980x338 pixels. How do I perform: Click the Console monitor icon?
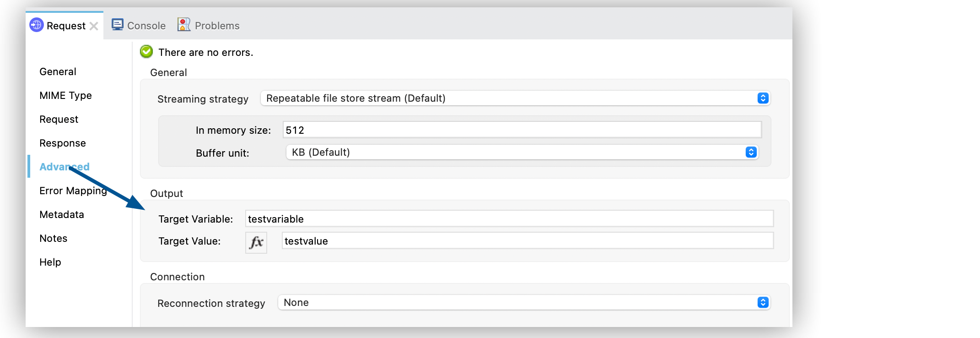118,25
